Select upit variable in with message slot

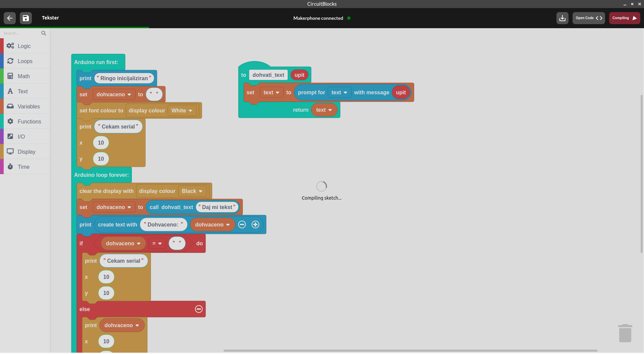401,93
